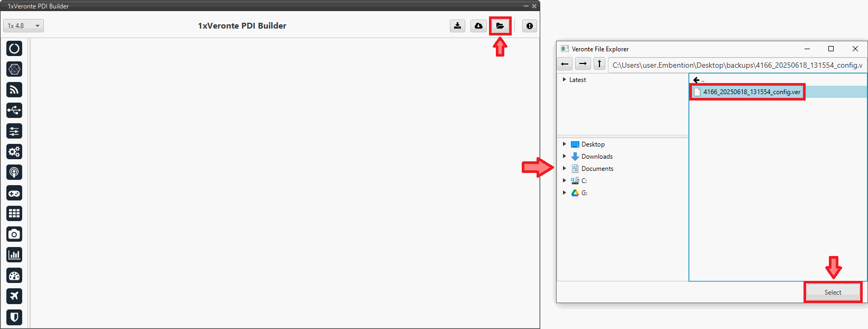Image resolution: width=868 pixels, height=329 pixels.
Task: Open the gears settings sidebar icon
Action: click(14, 152)
